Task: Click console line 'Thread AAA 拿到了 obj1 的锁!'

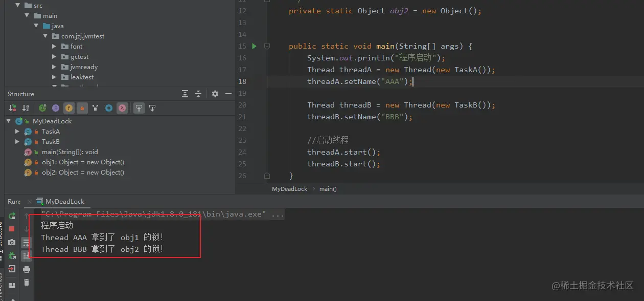Action: click(x=102, y=238)
